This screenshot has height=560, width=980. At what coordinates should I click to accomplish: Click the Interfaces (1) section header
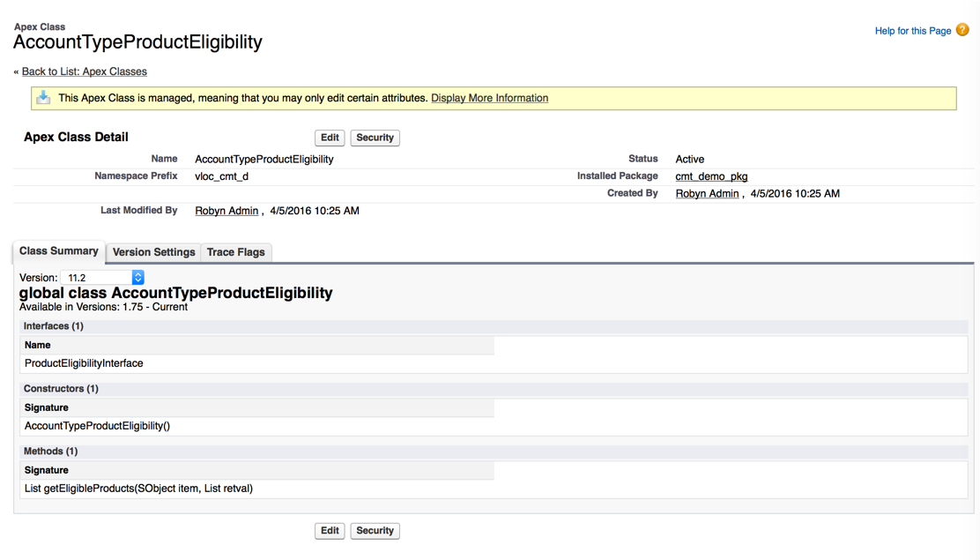click(494, 326)
